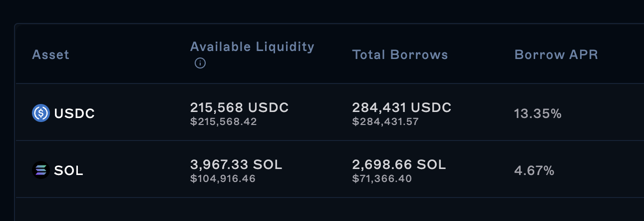Viewport: 644px width, 221px height.
Task: Click the SOL token icon
Action: (x=40, y=170)
